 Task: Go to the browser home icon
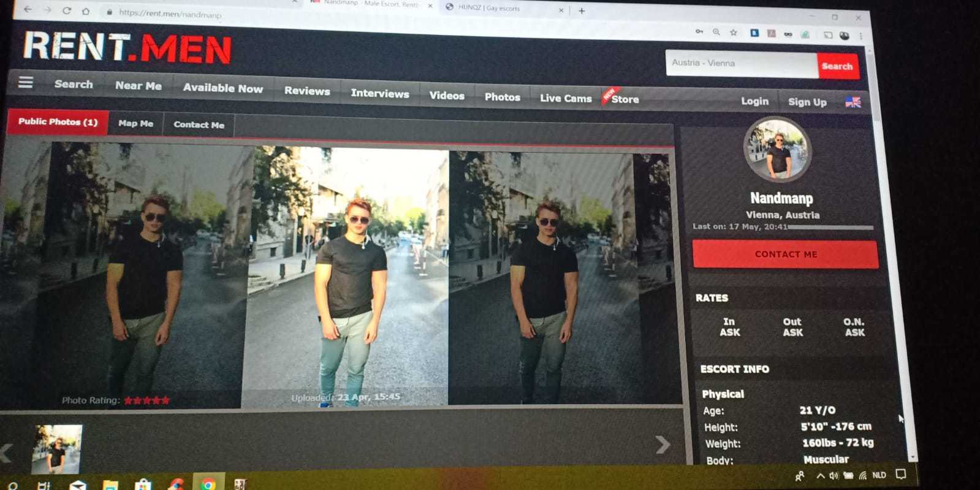[x=86, y=11]
